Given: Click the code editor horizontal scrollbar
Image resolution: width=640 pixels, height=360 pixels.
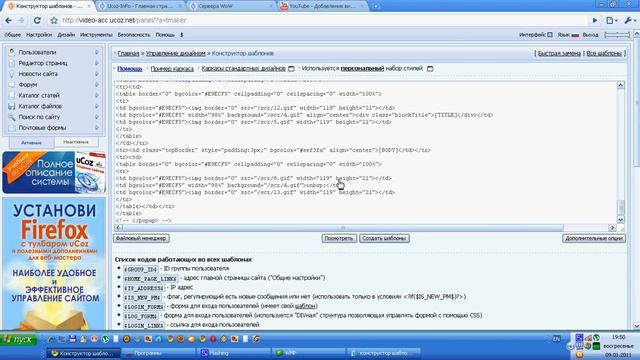Looking at the screenshot, I should coord(343,228).
